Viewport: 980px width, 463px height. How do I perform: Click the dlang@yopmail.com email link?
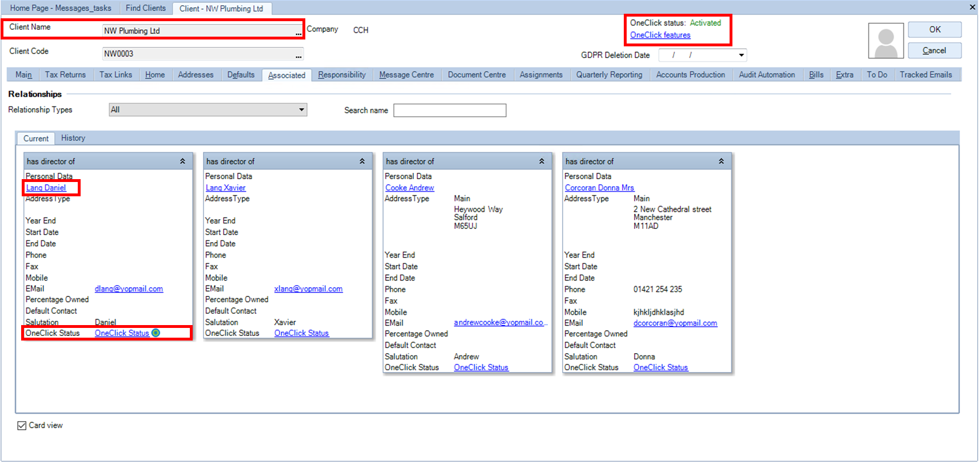coord(129,289)
